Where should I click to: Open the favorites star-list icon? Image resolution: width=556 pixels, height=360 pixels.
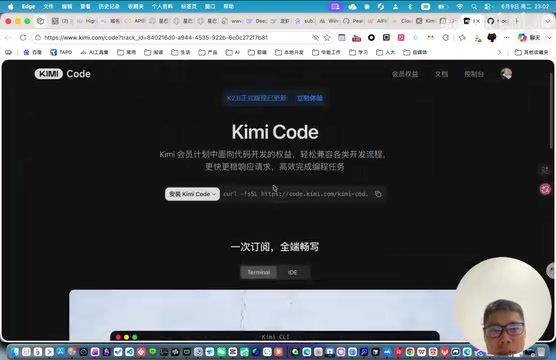point(462,38)
